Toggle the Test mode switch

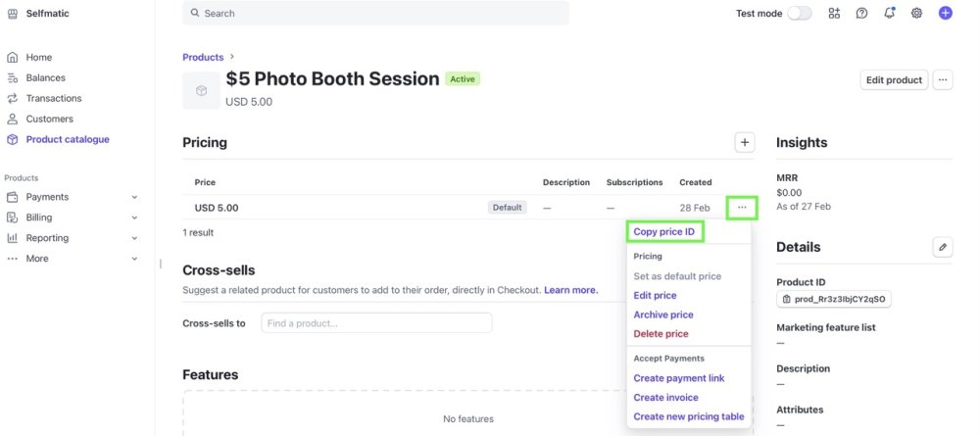click(800, 13)
